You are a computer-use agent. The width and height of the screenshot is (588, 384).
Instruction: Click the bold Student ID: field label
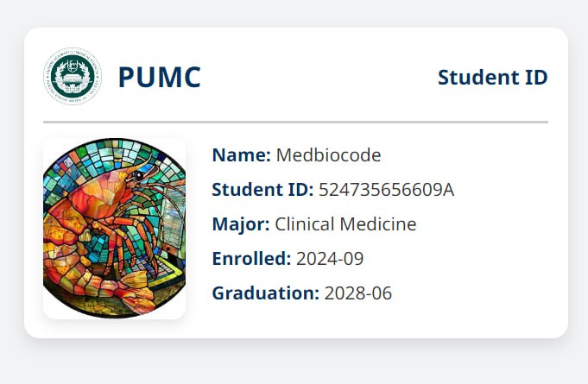[262, 190]
